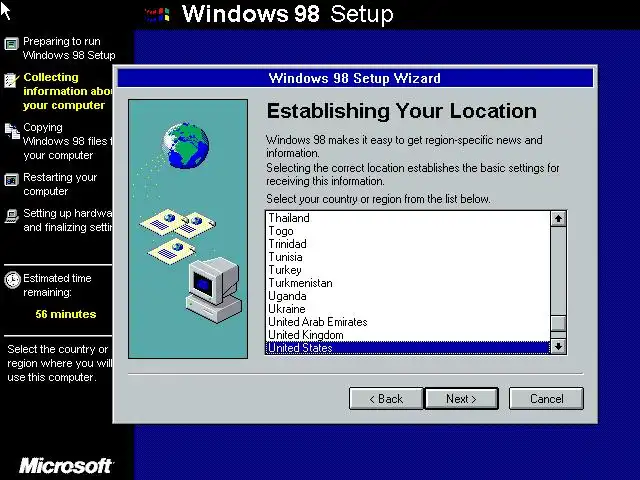Choose Turkmenistan in the list
The height and width of the screenshot is (480, 640).
click(x=407, y=283)
